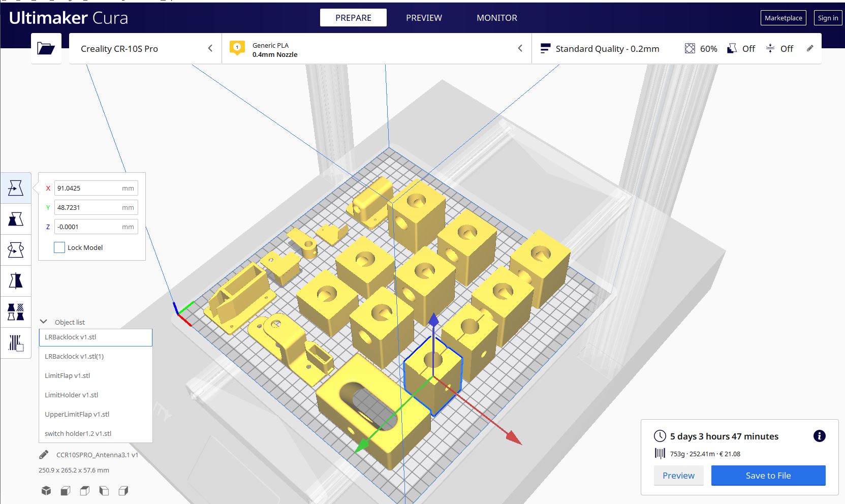Click the Standard Quality profile icon

pyautogui.click(x=545, y=49)
